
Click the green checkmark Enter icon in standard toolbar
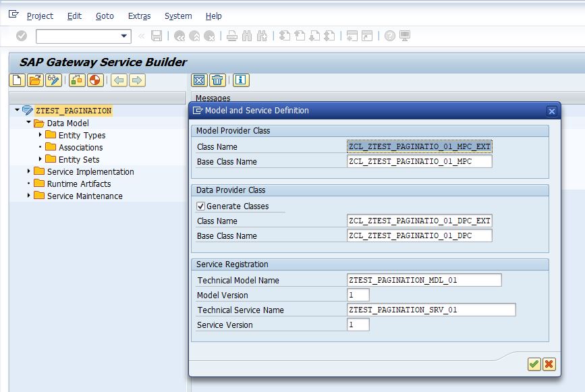click(x=22, y=36)
